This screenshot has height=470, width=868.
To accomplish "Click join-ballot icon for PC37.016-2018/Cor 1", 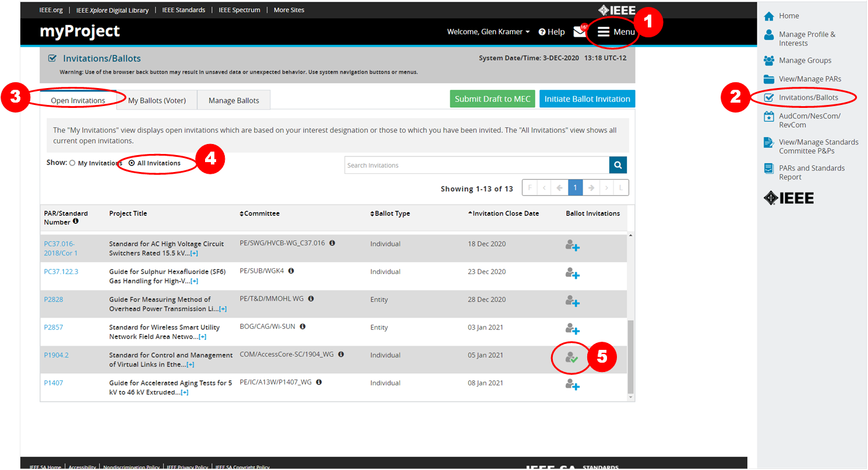I will [x=572, y=245].
